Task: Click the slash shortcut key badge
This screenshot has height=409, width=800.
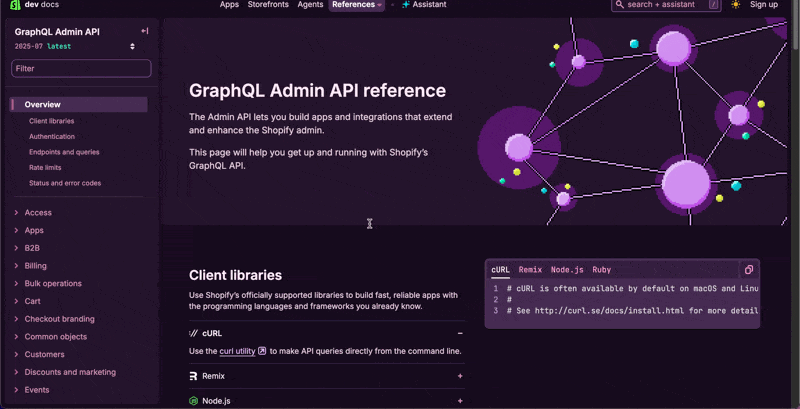Action: (x=714, y=5)
